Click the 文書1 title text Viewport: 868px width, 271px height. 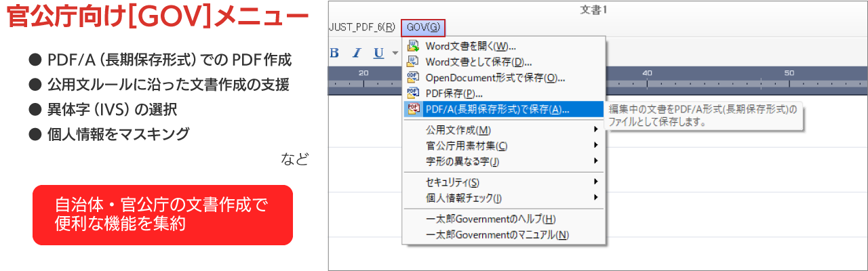(593, 9)
